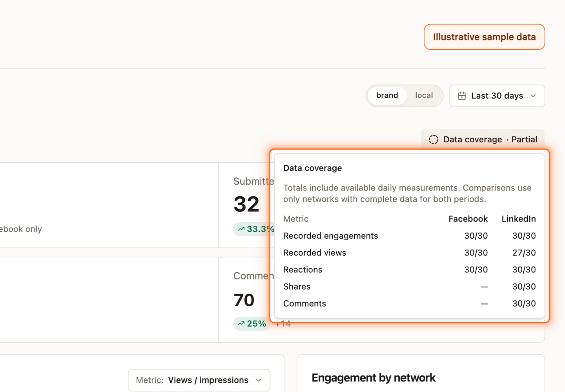This screenshot has height=392, width=565.
Task: Click Facebook's dash in the Shares row
Action: coord(485,287)
